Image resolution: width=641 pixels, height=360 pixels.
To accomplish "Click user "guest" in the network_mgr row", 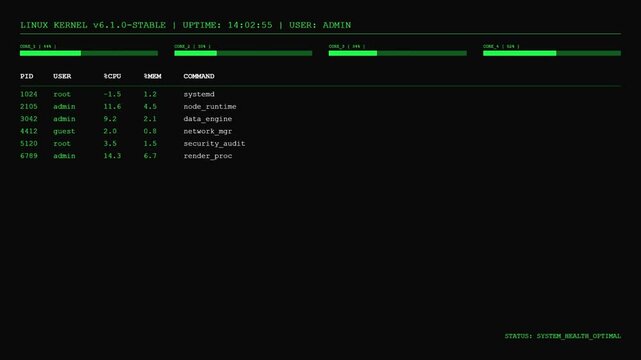I will click(64, 131).
